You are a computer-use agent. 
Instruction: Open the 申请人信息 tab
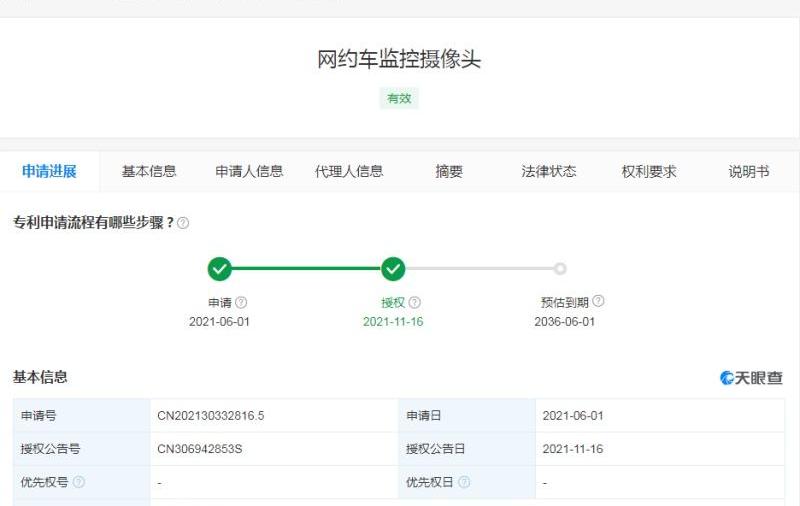249,171
